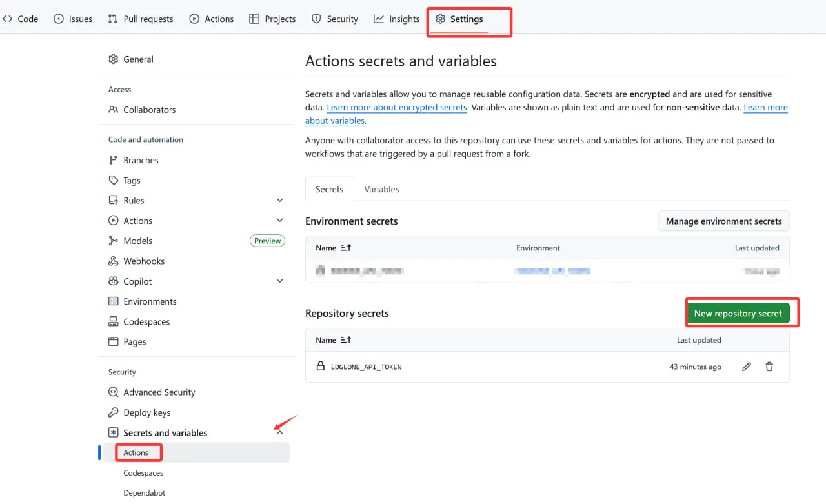Image resolution: width=826 pixels, height=504 pixels.
Task: Open the Insights tab
Action: pos(397,19)
